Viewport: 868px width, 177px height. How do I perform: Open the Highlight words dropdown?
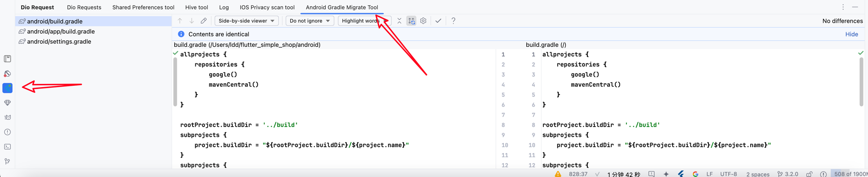[x=364, y=21]
